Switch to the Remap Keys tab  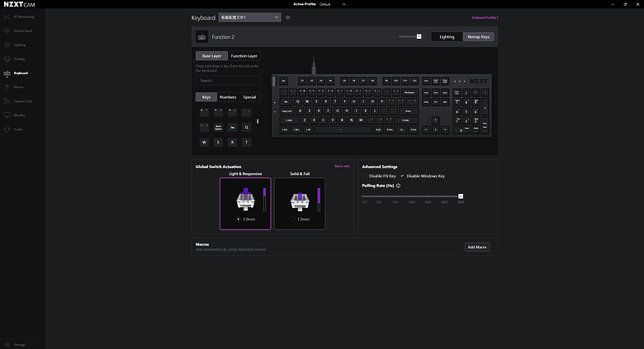[x=479, y=37]
